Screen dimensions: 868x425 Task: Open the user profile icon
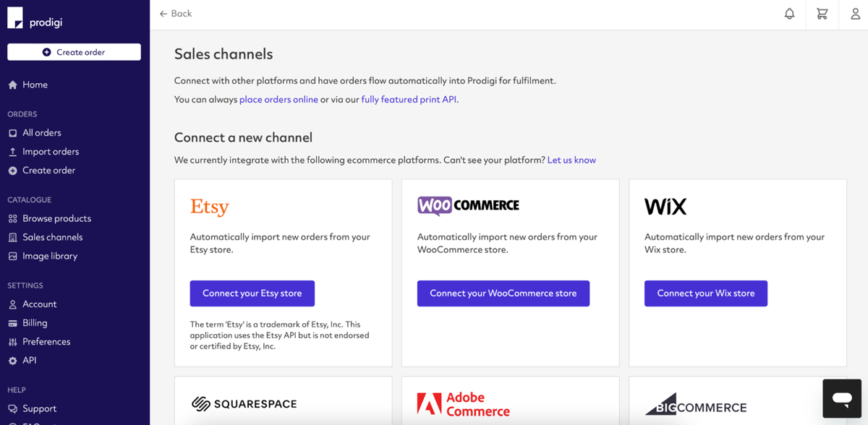pyautogui.click(x=854, y=14)
